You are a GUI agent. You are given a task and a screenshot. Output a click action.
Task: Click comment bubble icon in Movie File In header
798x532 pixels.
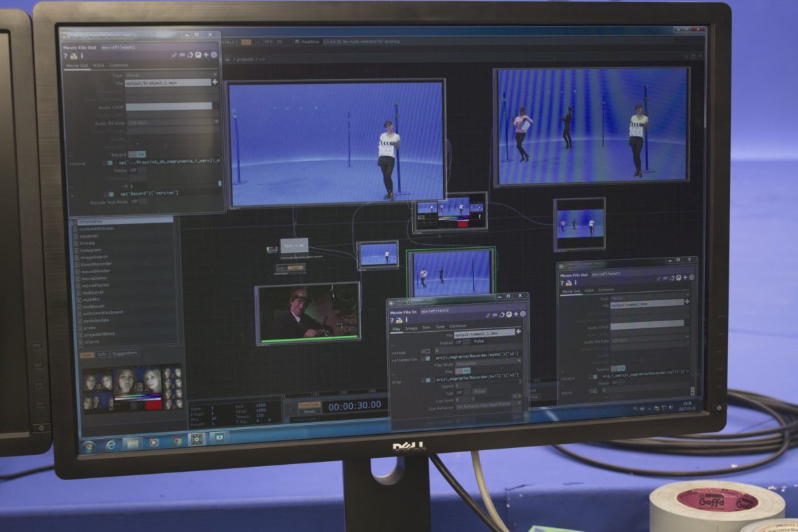(x=495, y=315)
